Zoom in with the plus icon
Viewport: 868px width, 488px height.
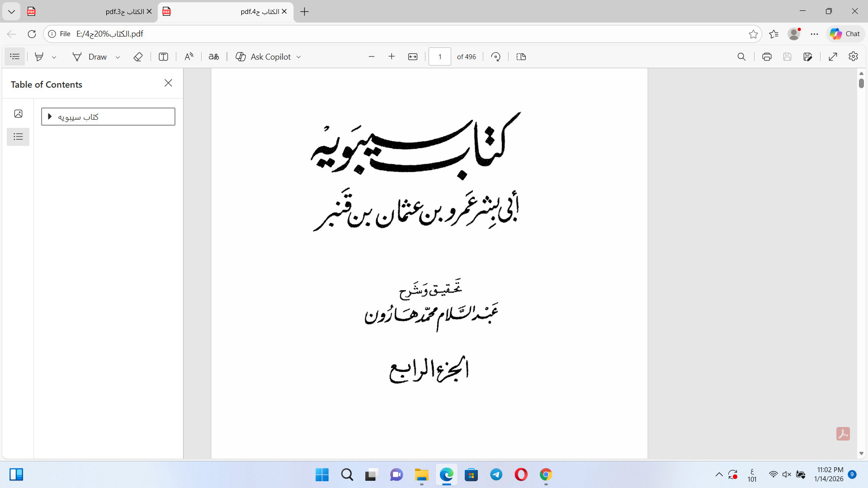pyautogui.click(x=392, y=56)
